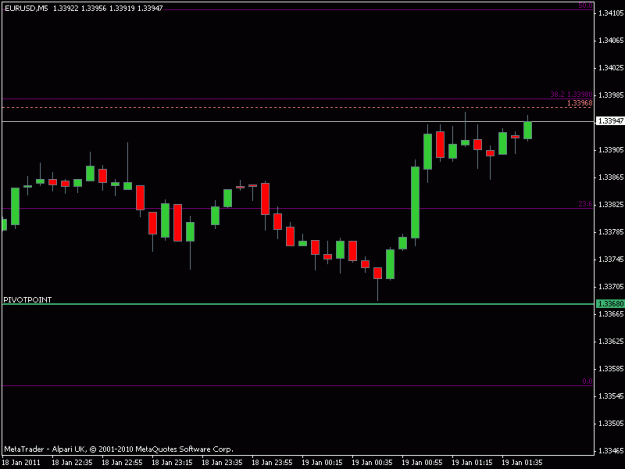The image size is (625, 469).
Task: Click the 1.33745 price scale value
Action: 611,259
